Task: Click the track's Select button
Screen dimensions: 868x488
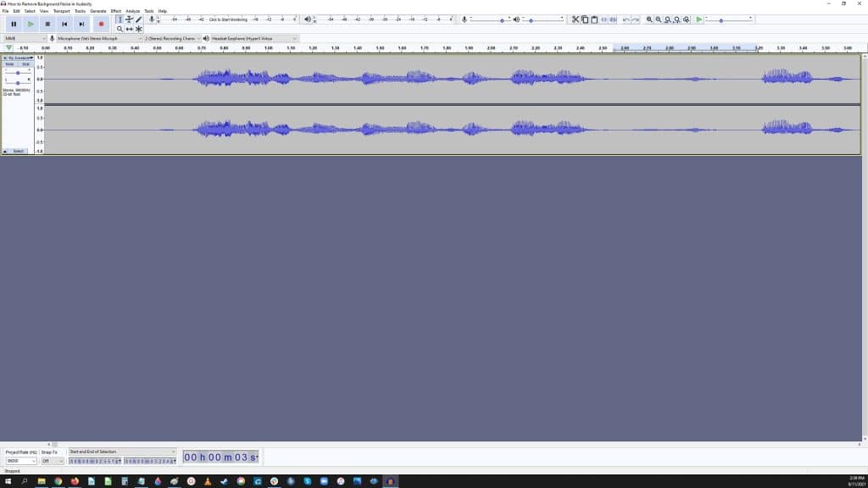Action: coord(18,151)
